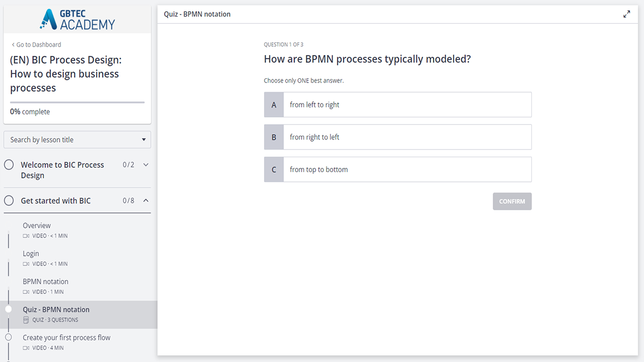Collapse the Get started with BIC section
The image size is (644, 362).
[x=146, y=201]
